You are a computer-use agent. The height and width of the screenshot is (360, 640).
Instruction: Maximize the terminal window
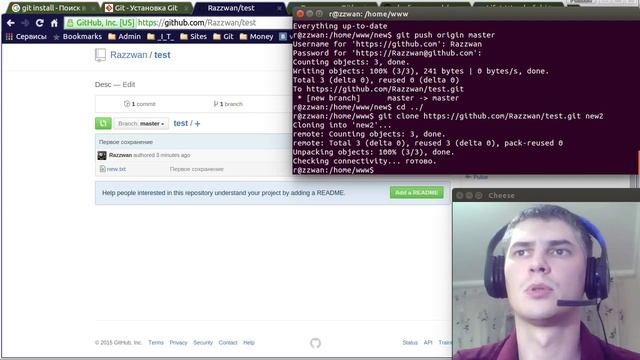click(x=319, y=14)
